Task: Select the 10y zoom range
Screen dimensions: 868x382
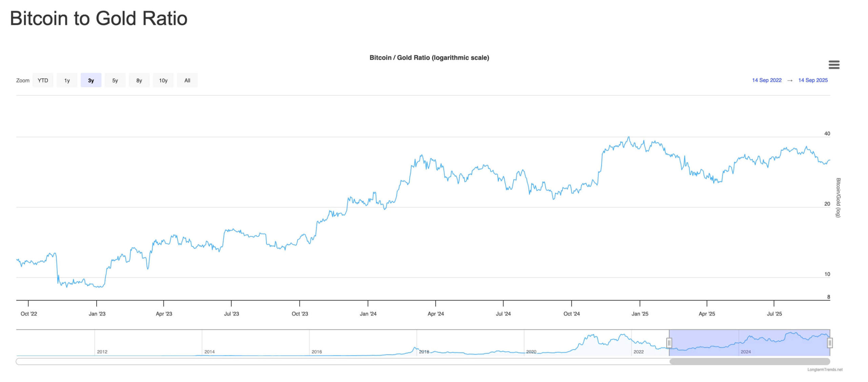Action: tap(163, 80)
